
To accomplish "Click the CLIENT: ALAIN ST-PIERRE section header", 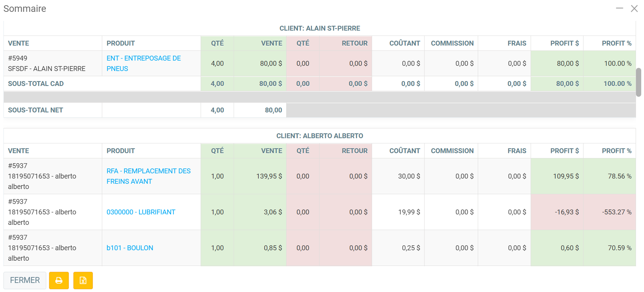I will [x=320, y=28].
